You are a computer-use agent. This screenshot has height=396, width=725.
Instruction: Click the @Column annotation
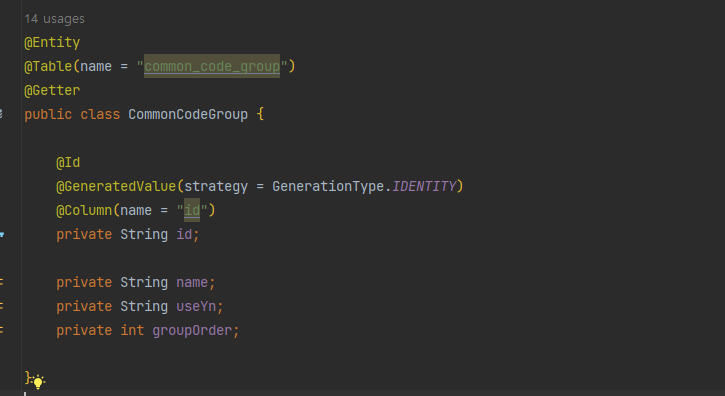[84, 210]
